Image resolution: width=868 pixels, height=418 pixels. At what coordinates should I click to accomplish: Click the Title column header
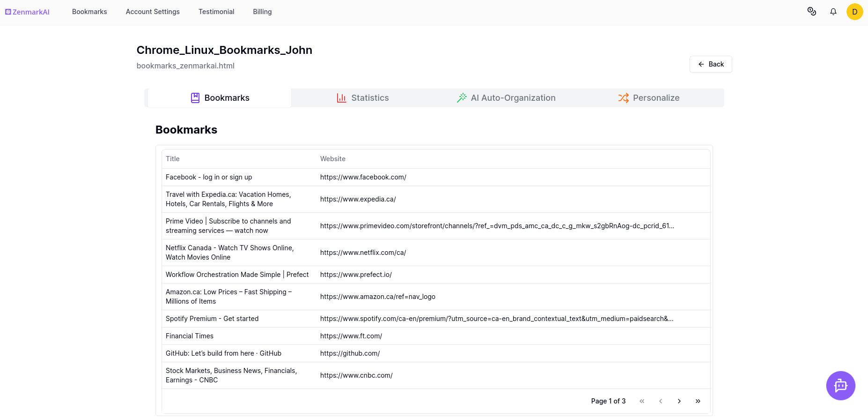(x=173, y=159)
